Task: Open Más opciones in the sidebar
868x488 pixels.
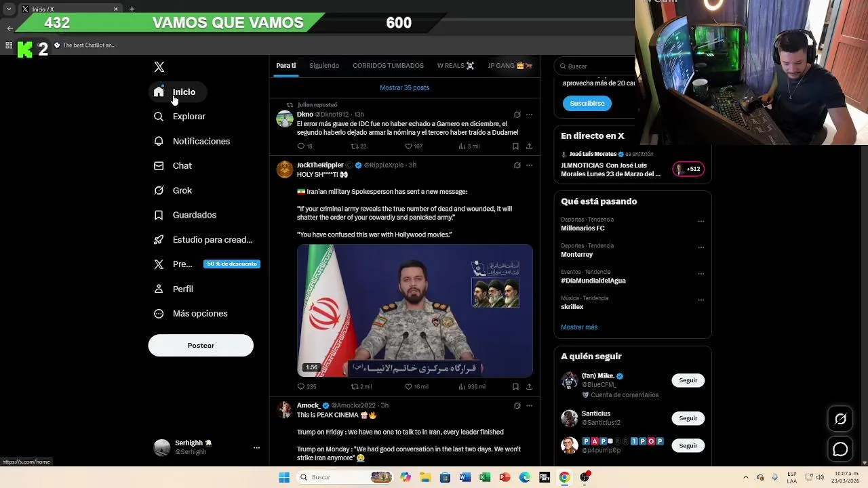Action: point(191,314)
